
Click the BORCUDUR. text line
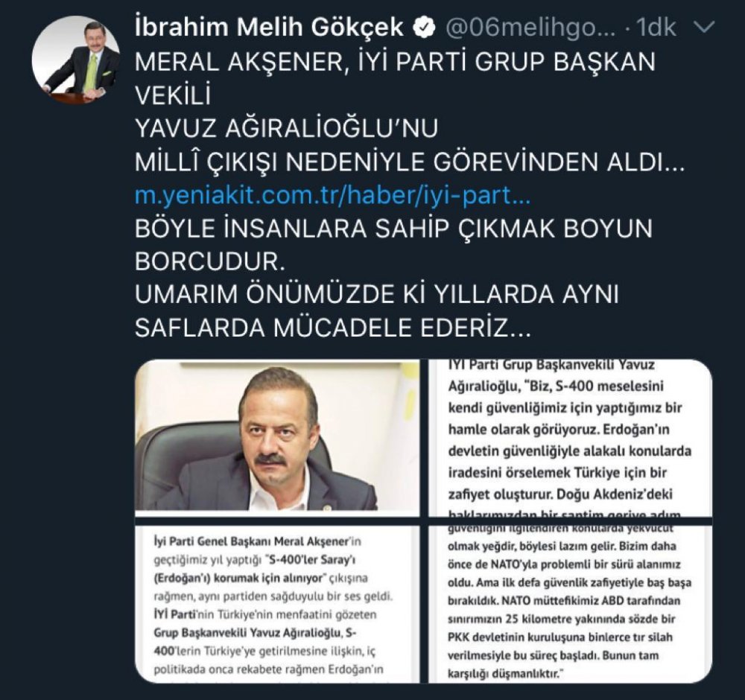click(x=210, y=261)
